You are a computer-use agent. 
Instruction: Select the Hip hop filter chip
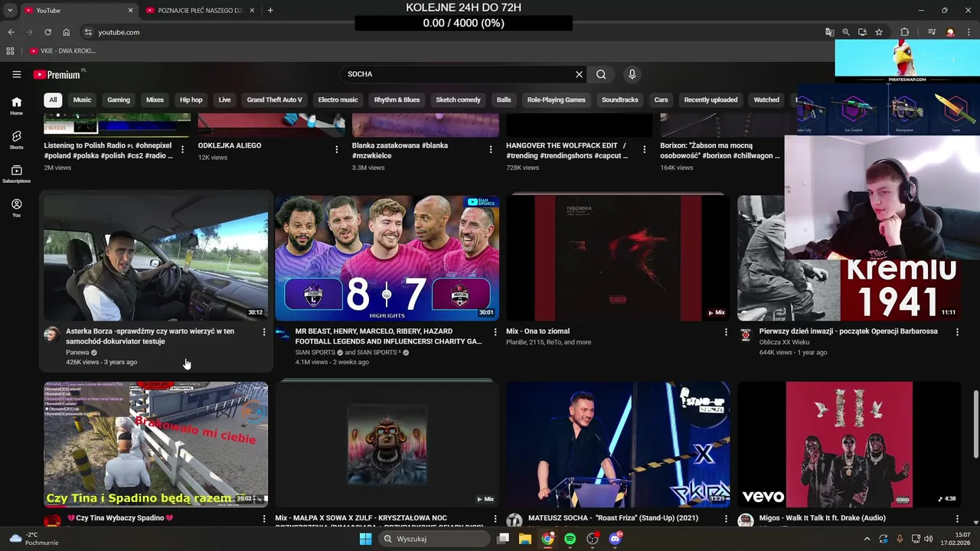coord(191,99)
